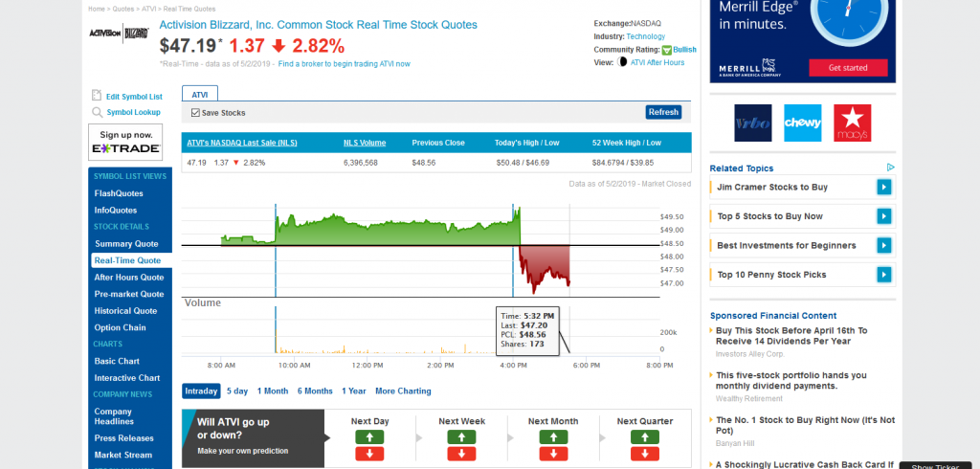Screen dimensions: 980x469
Task: Open Historical Quote in sidebar
Action: tap(125, 311)
